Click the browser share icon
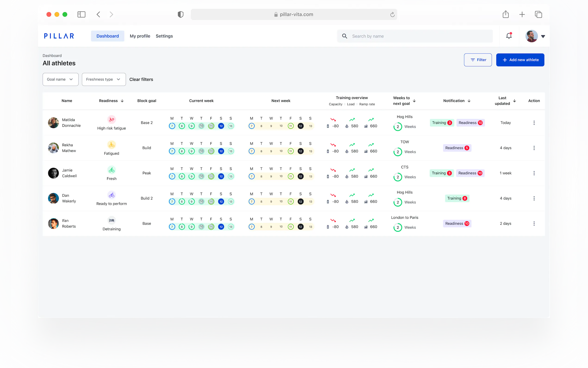 point(505,14)
